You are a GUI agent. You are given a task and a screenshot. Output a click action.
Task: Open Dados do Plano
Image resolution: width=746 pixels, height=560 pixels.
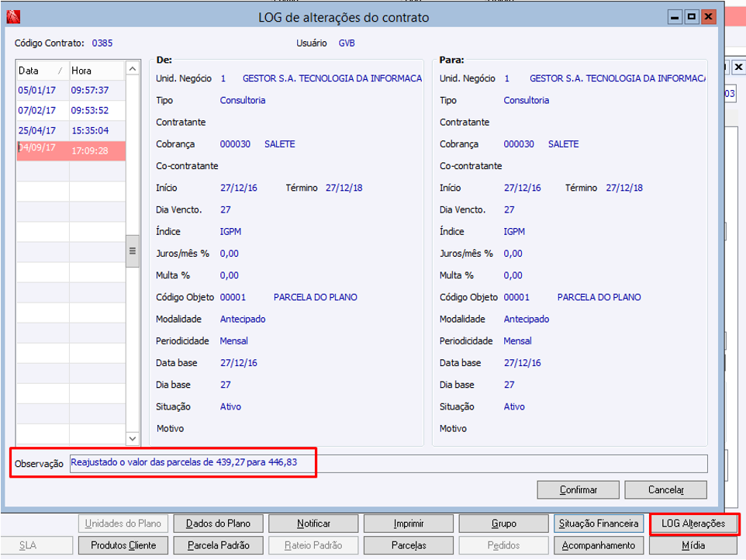click(219, 524)
